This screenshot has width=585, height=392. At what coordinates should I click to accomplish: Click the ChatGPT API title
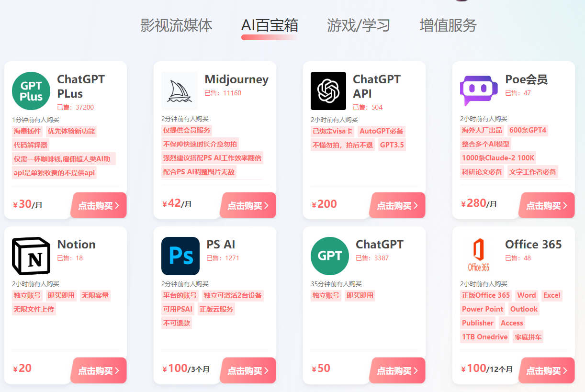point(377,86)
